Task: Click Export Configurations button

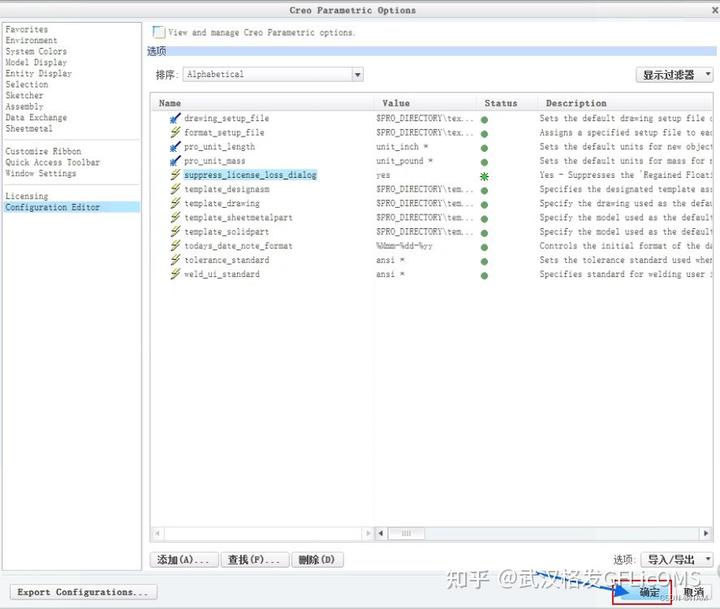Action: [x=83, y=592]
